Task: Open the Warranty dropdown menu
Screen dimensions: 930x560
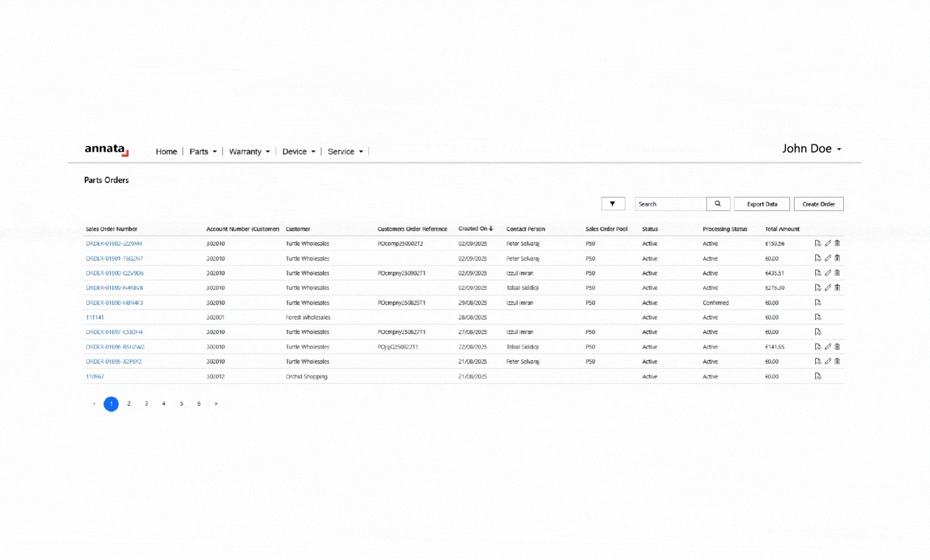Action: point(249,152)
